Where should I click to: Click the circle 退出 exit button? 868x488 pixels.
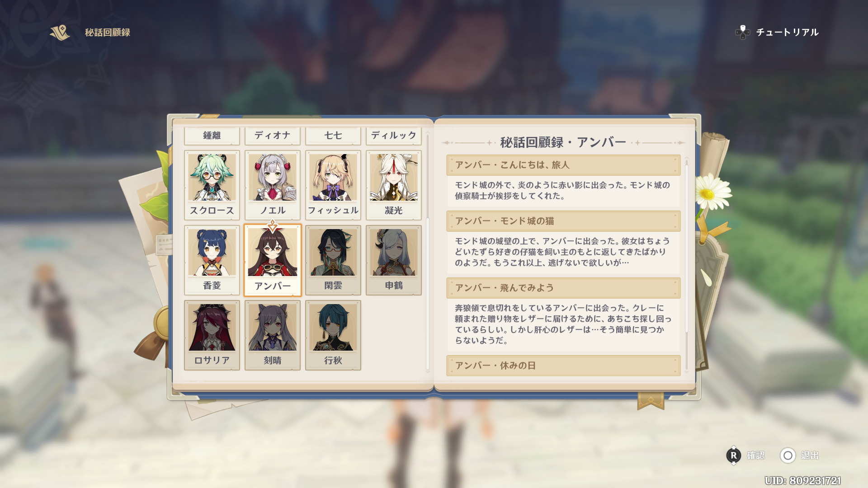click(x=788, y=455)
